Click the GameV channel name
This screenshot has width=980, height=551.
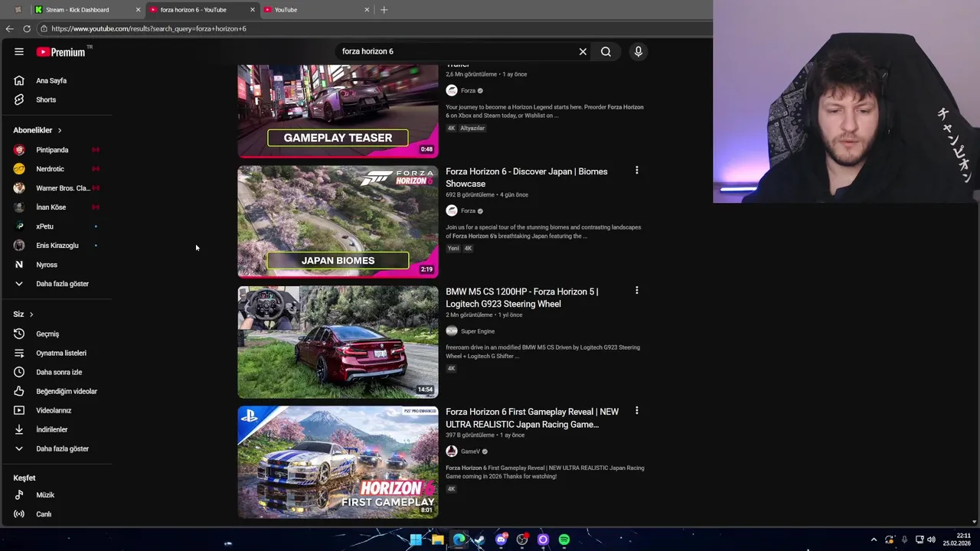(470, 452)
